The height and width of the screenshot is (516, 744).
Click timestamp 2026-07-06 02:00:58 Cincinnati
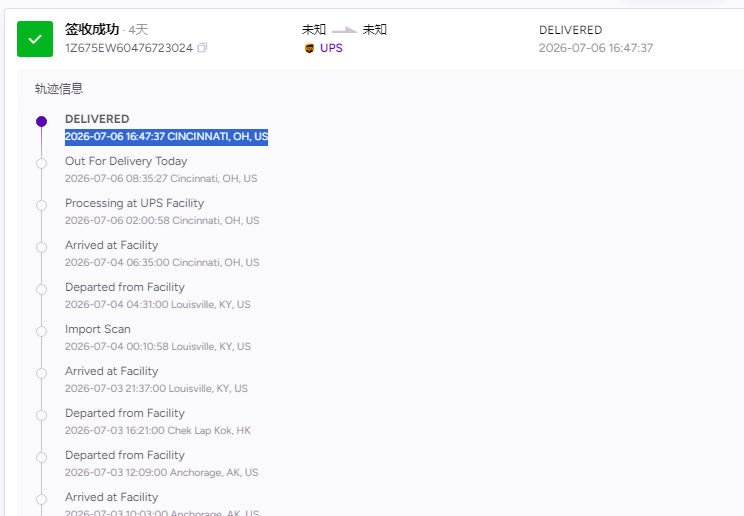point(162,220)
